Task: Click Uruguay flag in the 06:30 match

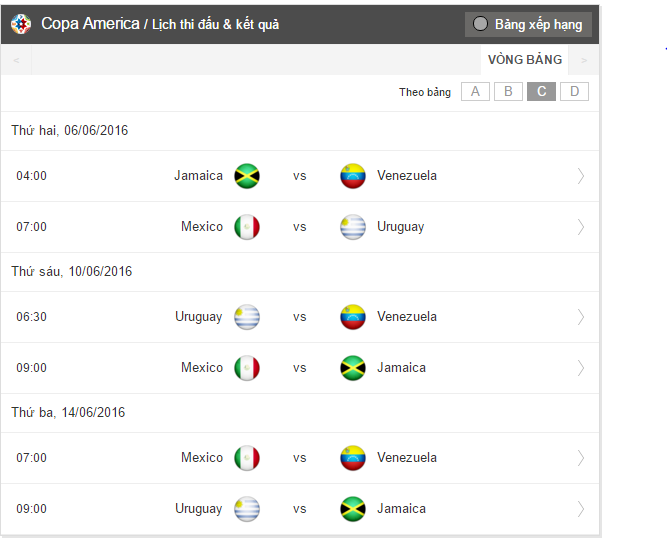Action: pos(247,317)
